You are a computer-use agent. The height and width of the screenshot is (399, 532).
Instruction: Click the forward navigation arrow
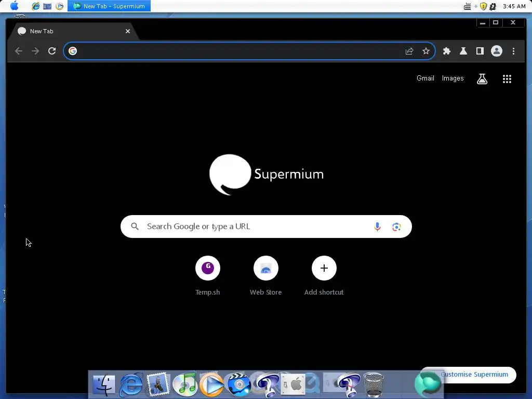pyautogui.click(x=35, y=51)
